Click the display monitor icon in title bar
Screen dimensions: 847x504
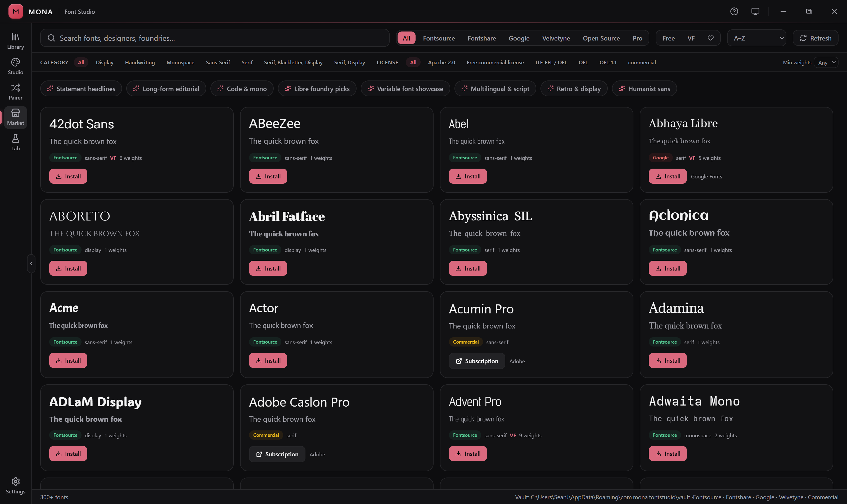[755, 12]
